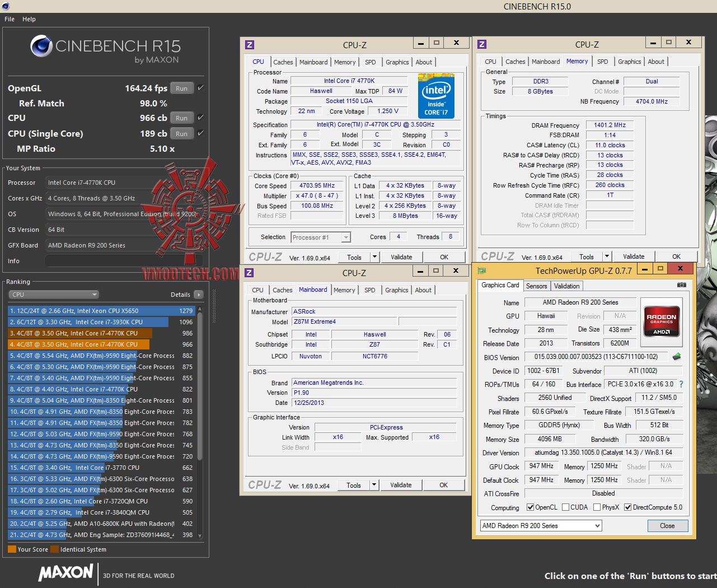The width and height of the screenshot is (717, 588).
Task: Click the GPU-Z Driver Version value
Action: [x=603, y=452]
